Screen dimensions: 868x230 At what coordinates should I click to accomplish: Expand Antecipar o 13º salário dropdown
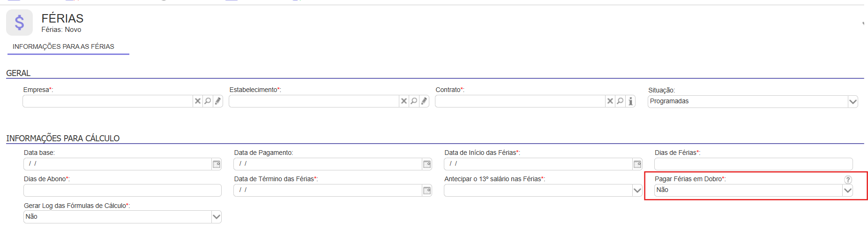coord(637,191)
